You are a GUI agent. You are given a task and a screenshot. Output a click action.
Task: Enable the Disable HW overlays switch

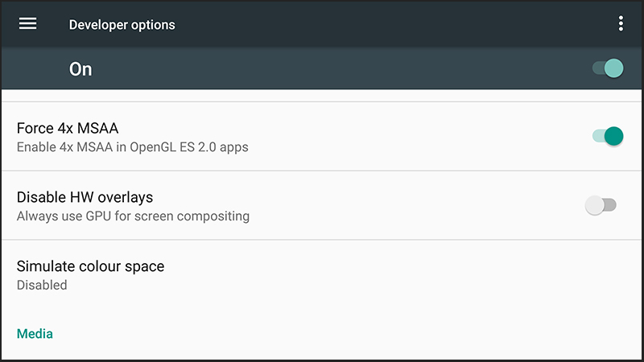601,205
